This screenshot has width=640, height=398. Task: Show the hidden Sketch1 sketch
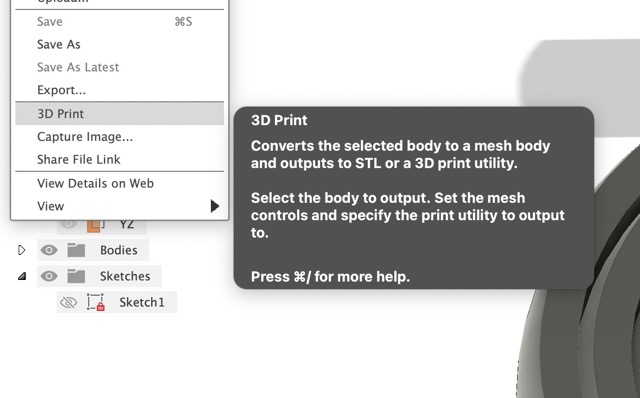pyautogui.click(x=68, y=302)
